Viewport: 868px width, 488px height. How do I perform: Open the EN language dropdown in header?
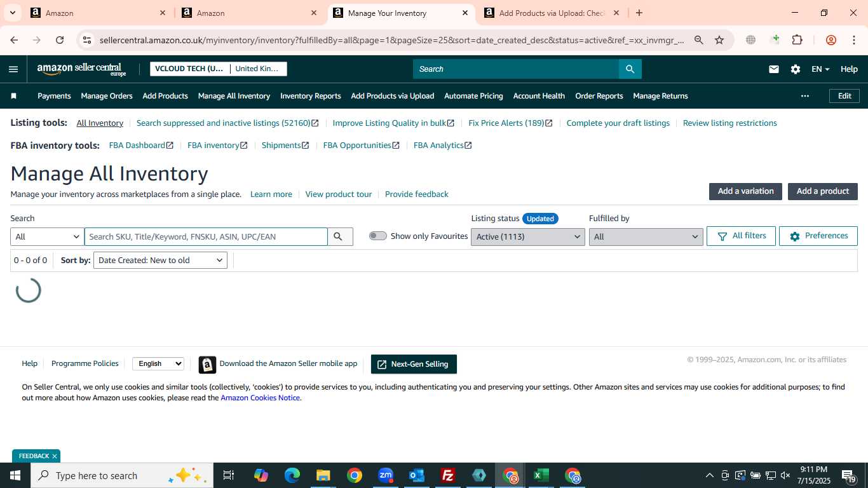pyautogui.click(x=820, y=69)
